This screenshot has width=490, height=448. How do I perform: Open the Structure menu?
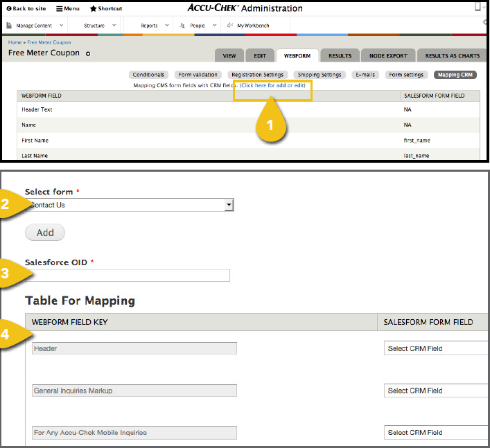[94, 26]
